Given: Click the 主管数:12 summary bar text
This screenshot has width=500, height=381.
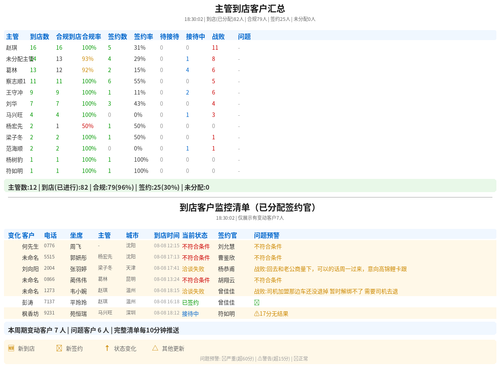Looking at the screenshot, I should 23,187.
